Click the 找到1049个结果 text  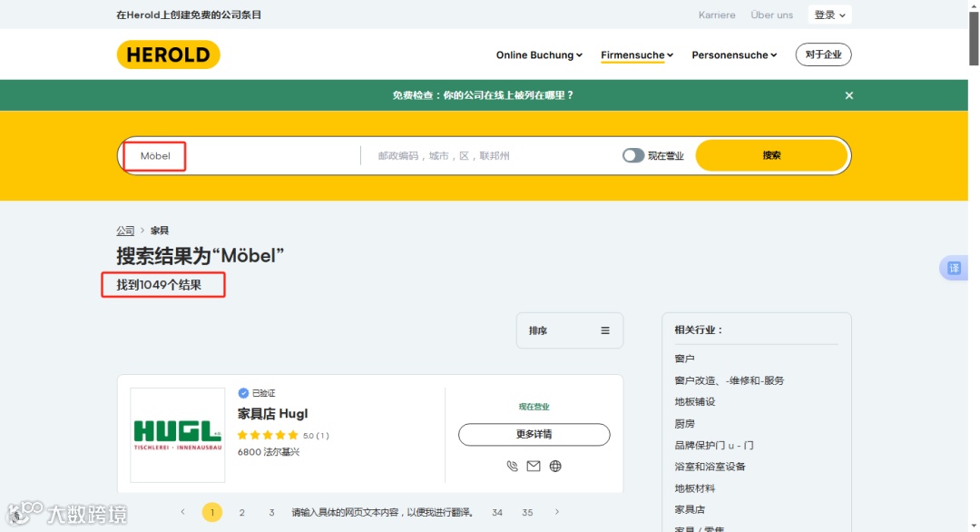coord(159,285)
